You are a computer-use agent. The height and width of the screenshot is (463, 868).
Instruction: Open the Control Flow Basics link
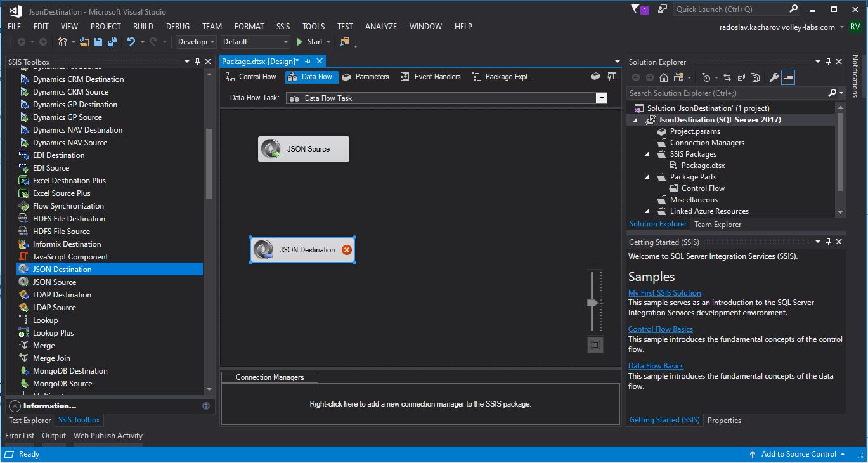(661, 329)
